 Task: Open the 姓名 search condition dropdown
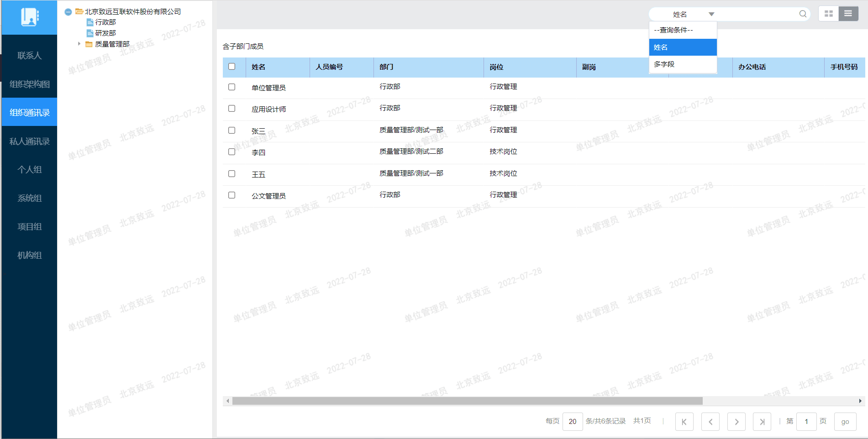pos(683,14)
